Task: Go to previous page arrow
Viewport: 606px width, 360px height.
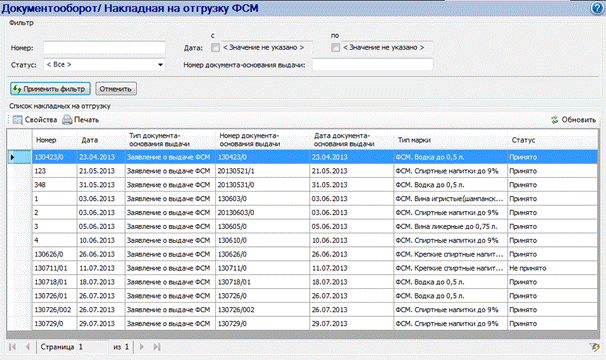Action: click(x=27, y=347)
